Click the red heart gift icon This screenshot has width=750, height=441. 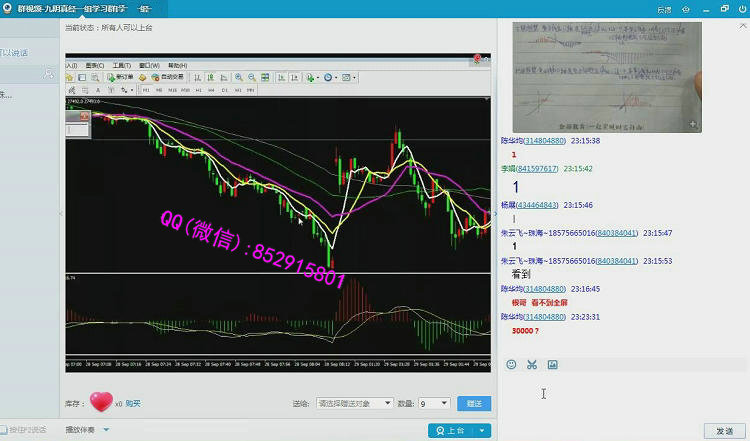(x=101, y=402)
